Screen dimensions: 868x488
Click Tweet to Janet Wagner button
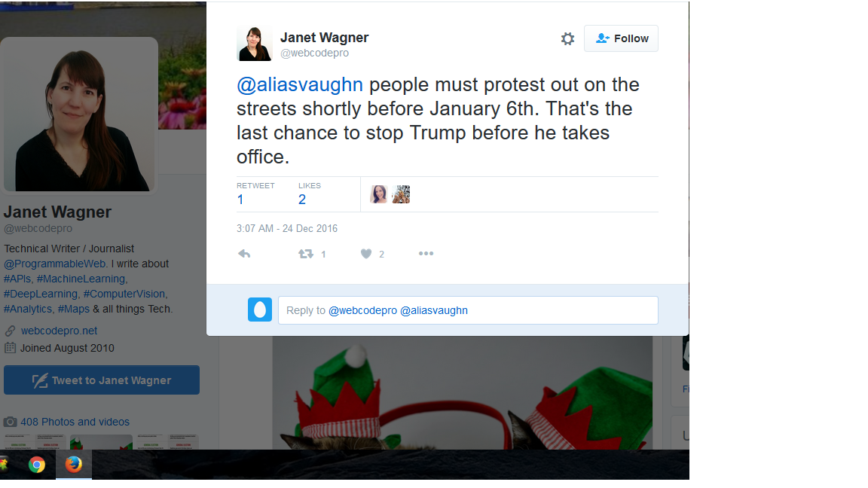coord(102,380)
